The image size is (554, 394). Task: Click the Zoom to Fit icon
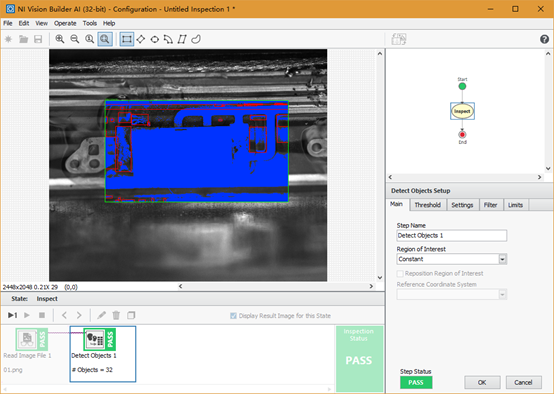105,39
